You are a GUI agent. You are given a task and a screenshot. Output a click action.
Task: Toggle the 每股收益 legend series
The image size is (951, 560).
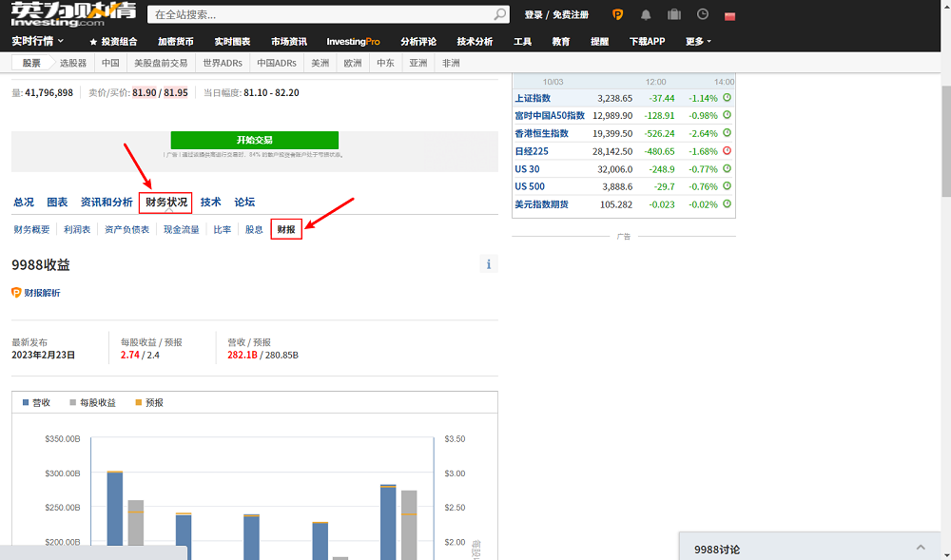tap(93, 402)
